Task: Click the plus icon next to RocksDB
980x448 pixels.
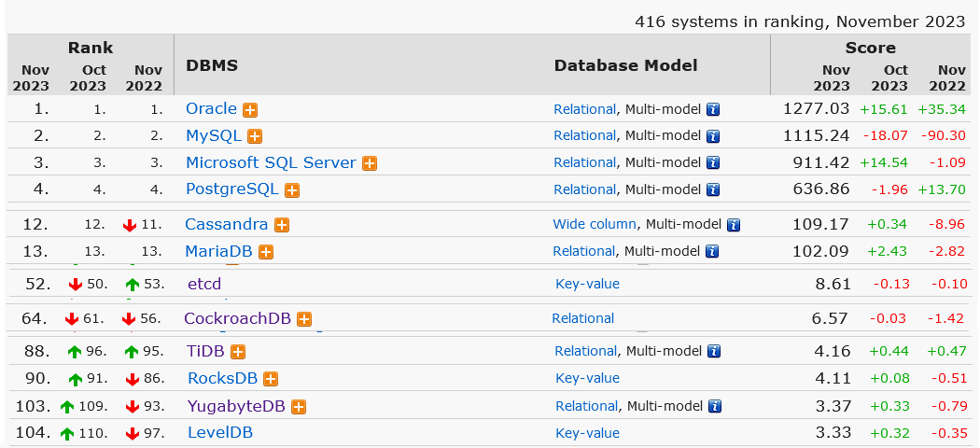Action: (x=271, y=379)
